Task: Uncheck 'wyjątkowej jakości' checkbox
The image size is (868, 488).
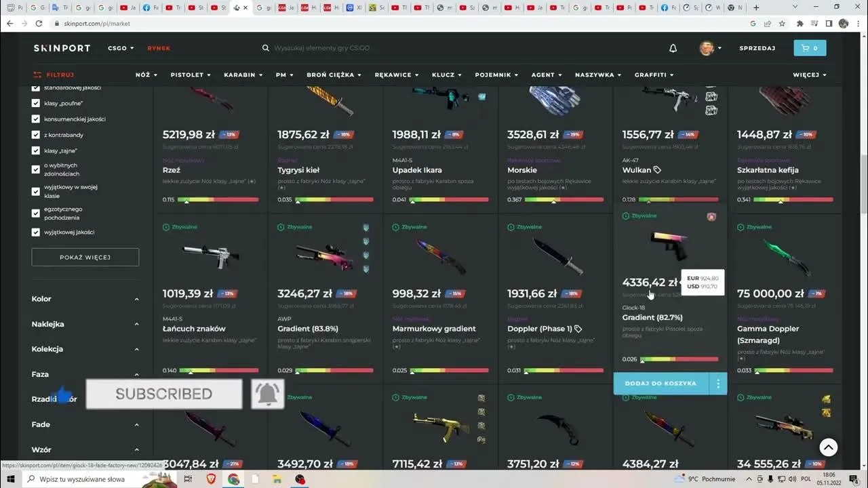Action: tap(36, 232)
